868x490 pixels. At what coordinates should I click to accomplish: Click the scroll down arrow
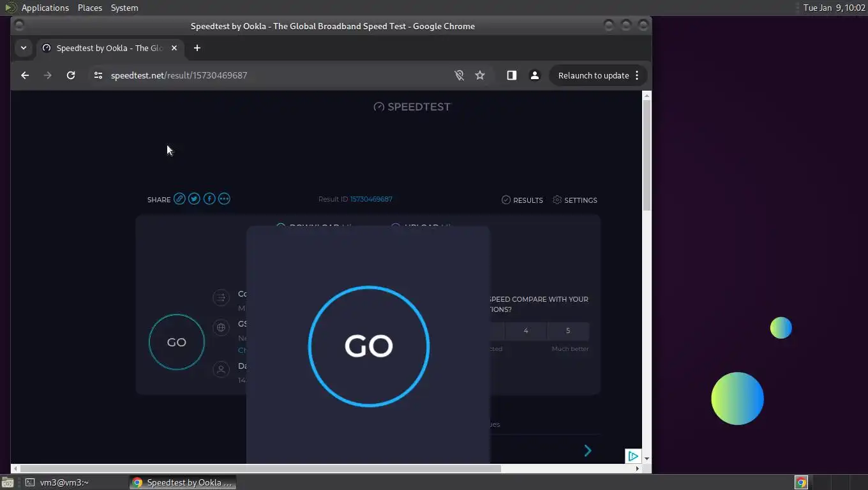(647, 459)
